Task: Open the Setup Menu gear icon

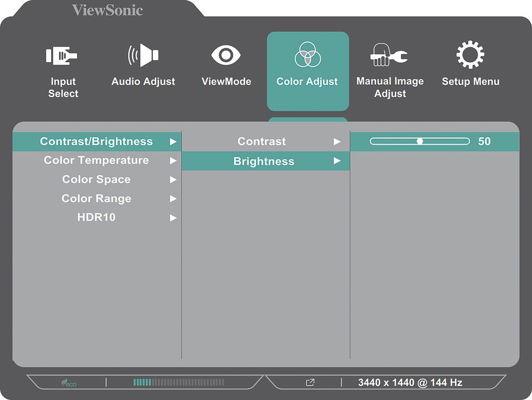Action: tap(470, 55)
